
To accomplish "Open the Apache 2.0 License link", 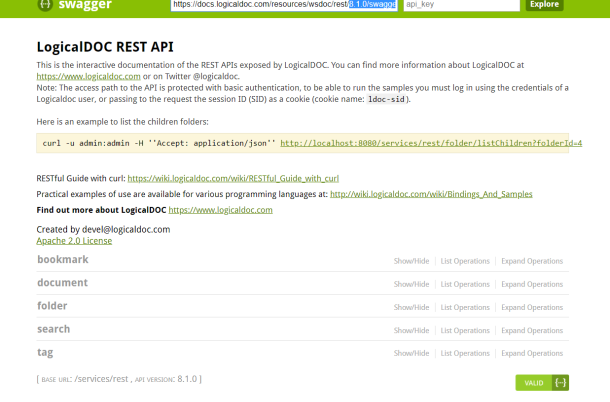I will [x=74, y=241].
